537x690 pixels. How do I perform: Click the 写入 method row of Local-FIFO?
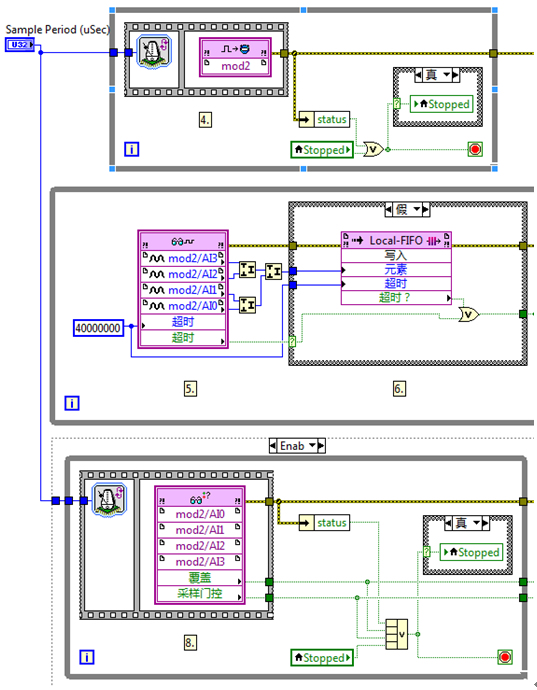coord(396,255)
